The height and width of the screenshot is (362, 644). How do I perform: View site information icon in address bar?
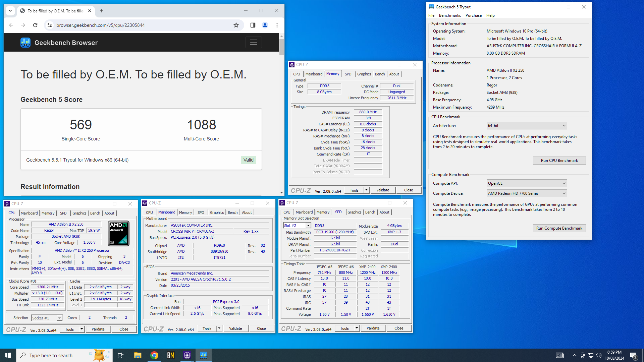coord(50,25)
